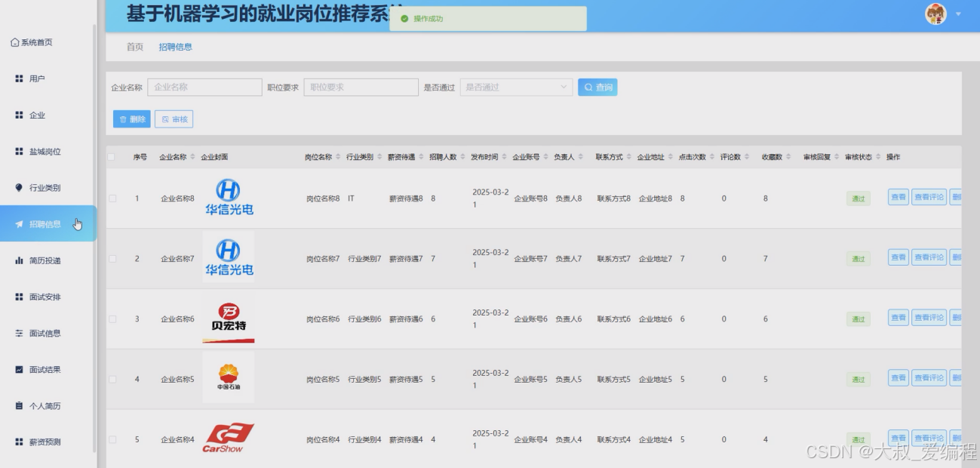Click the clipboard icon for 个人简历
Image resolution: width=980 pixels, height=468 pixels.
[19, 405]
